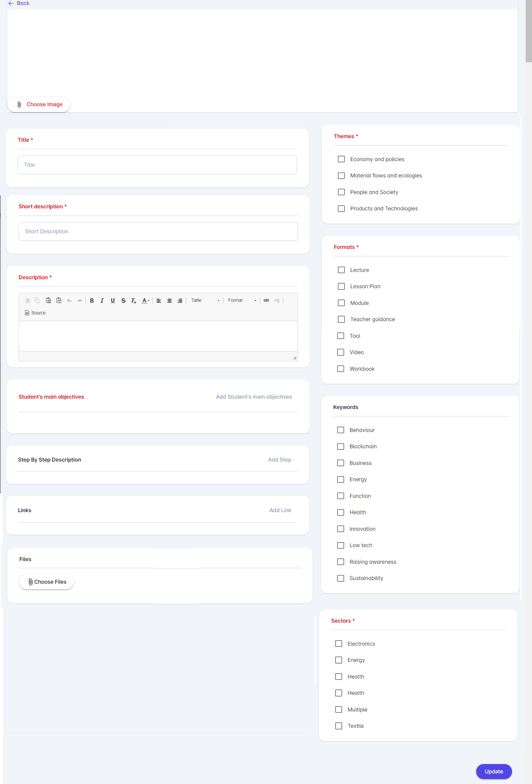The image size is (532, 784).
Task: Click the Update button
Action: pos(493,771)
